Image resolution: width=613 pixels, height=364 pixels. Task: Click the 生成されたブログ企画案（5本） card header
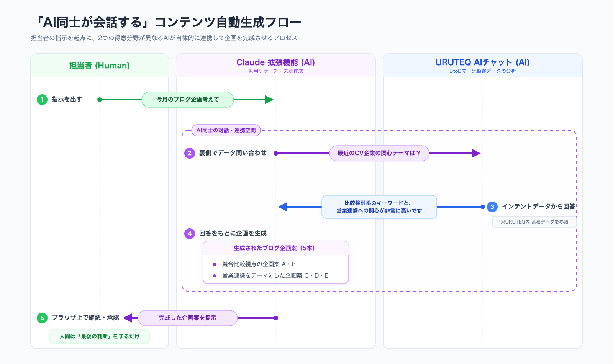click(x=275, y=248)
